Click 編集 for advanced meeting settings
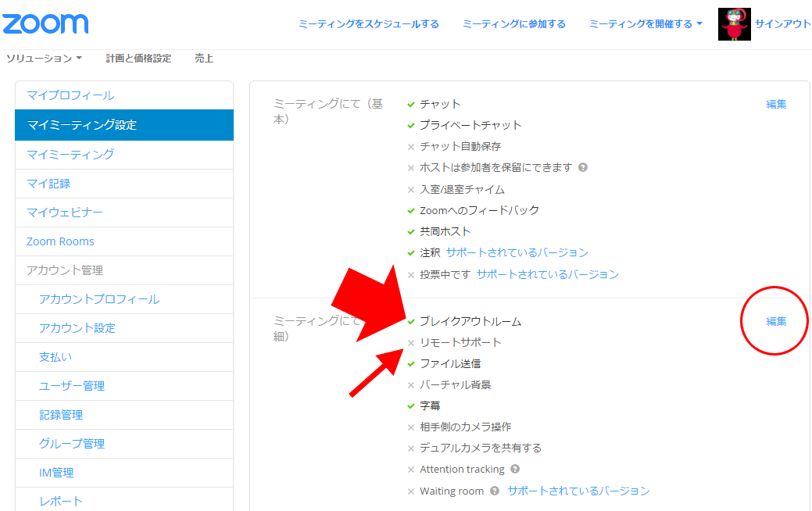The image size is (812, 511). [776, 321]
